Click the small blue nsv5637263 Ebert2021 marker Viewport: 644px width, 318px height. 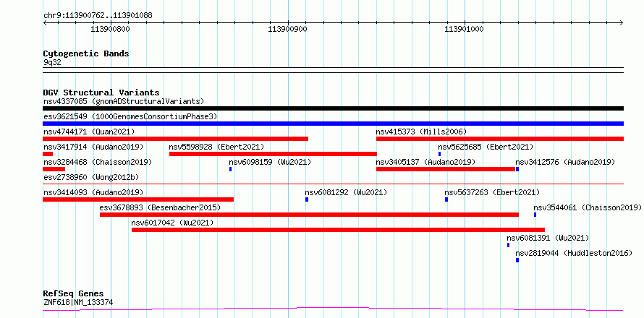click(x=446, y=199)
